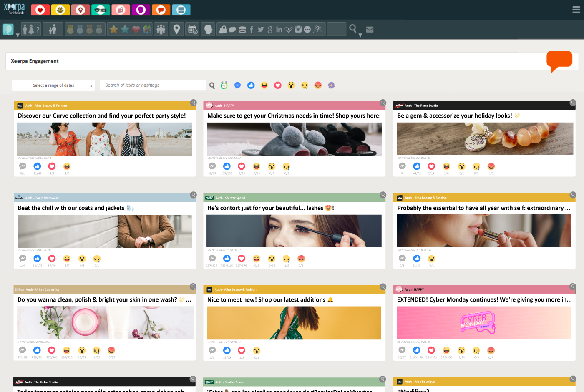
Task: Toggle the Messenger comments filter
Action: click(237, 85)
